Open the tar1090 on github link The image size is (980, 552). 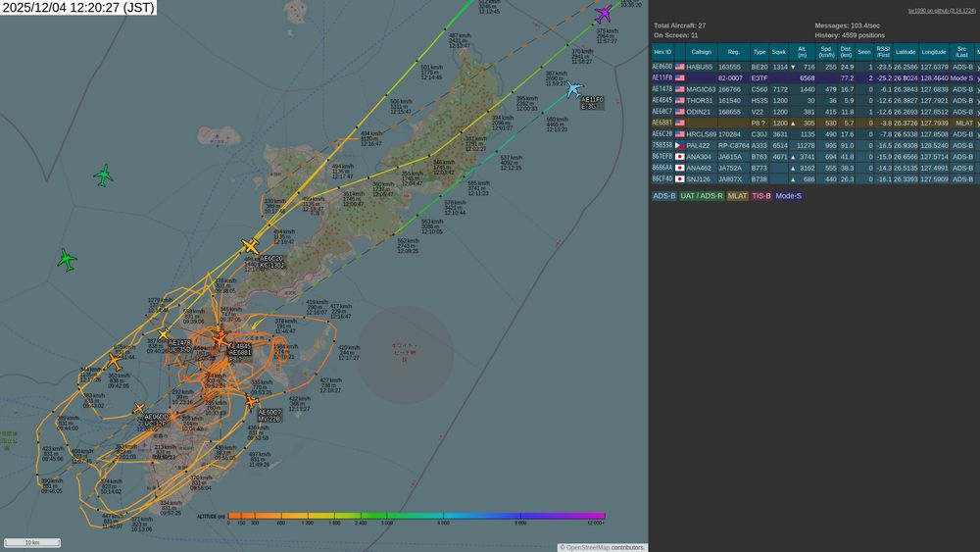coord(942,11)
